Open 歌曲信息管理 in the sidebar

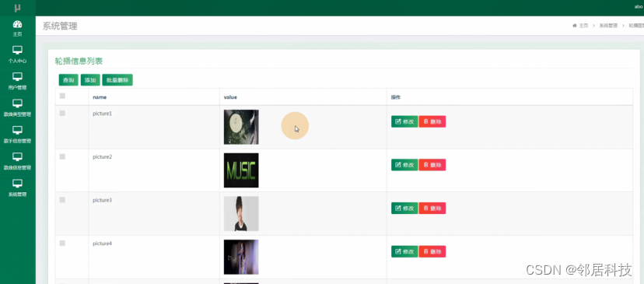point(17,162)
